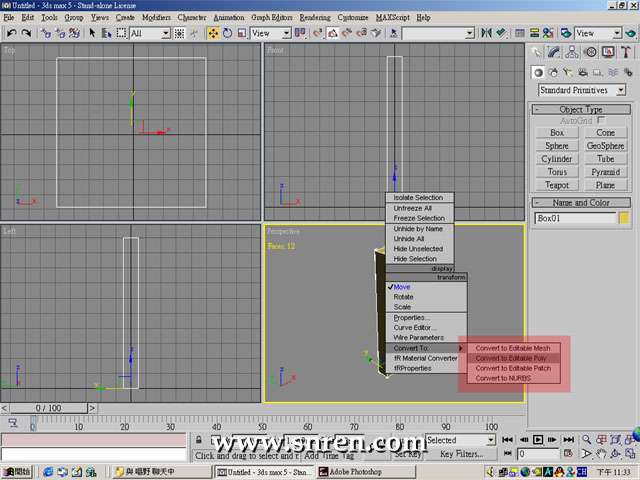This screenshot has height=480, width=640.
Task: Click the Zoom magnifier viewport control
Action: (x=587, y=440)
